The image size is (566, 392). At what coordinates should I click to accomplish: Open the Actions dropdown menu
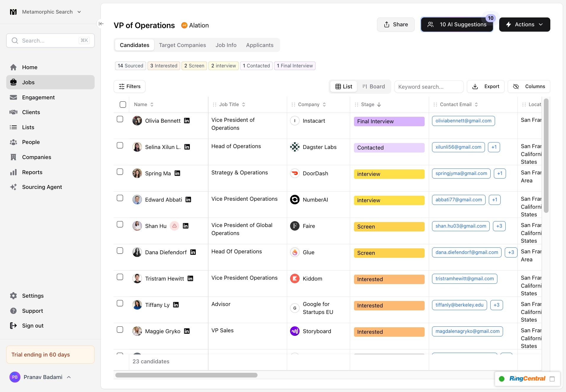tap(524, 25)
